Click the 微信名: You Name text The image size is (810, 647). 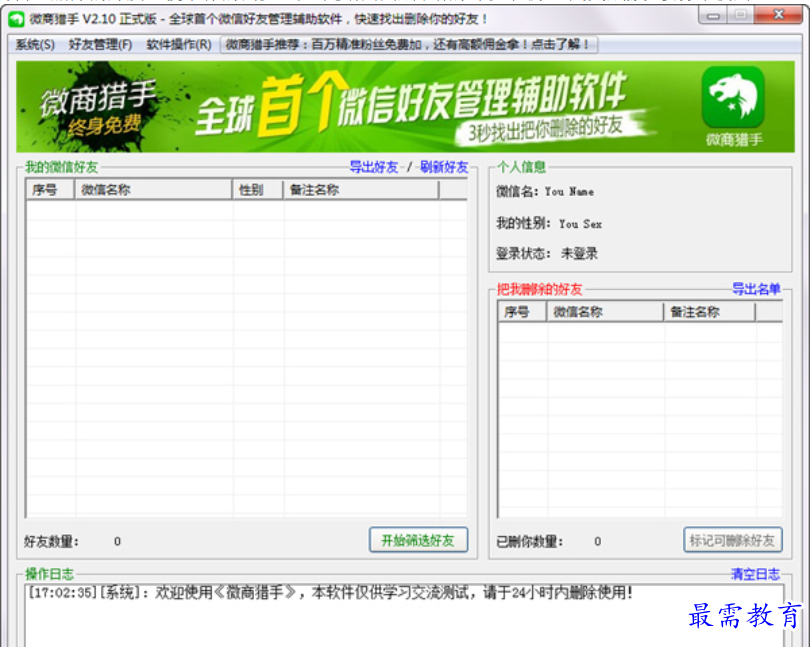545,192
